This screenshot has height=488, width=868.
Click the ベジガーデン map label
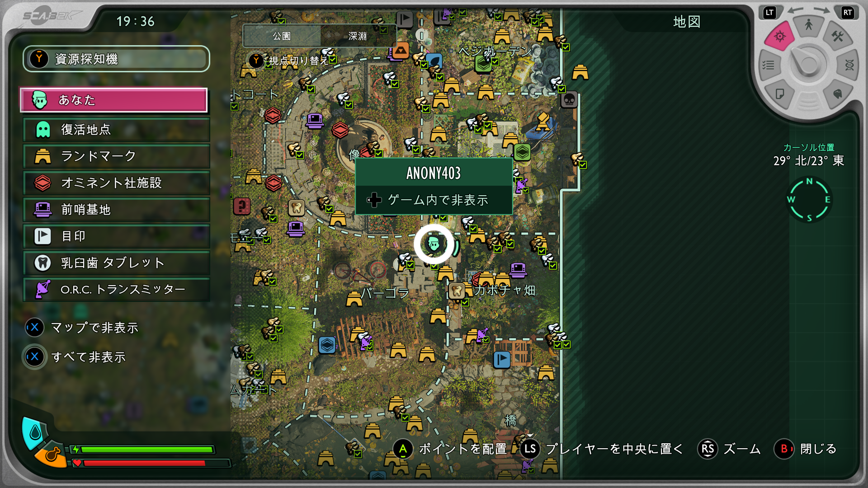click(x=495, y=52)
